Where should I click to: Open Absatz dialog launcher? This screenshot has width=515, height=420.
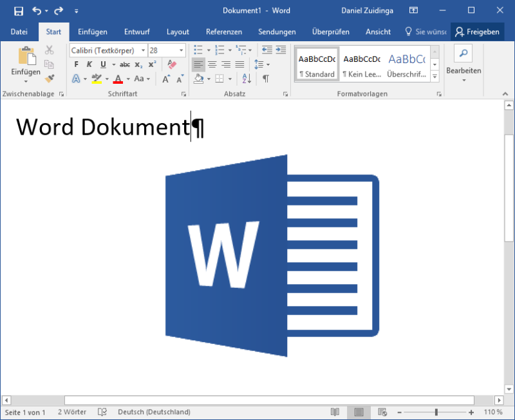(285, 94)
